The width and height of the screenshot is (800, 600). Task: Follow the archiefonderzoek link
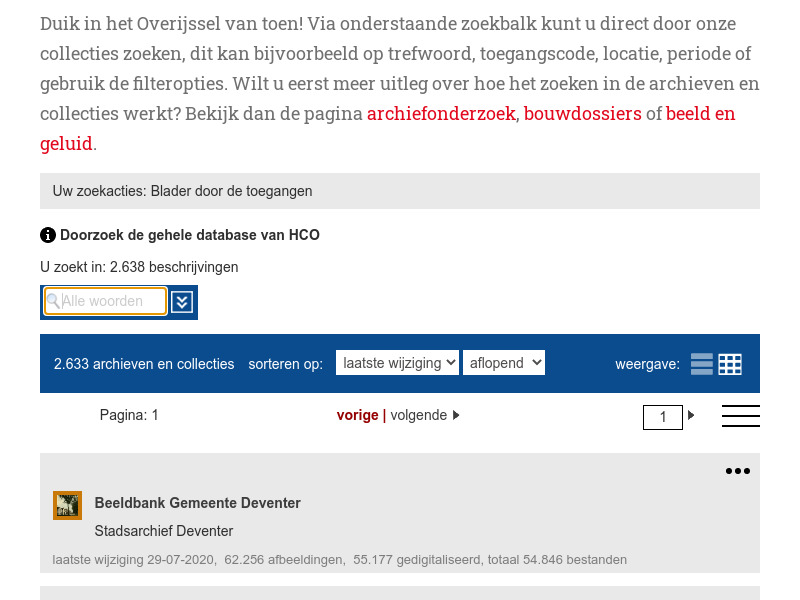tap(441, 113)
